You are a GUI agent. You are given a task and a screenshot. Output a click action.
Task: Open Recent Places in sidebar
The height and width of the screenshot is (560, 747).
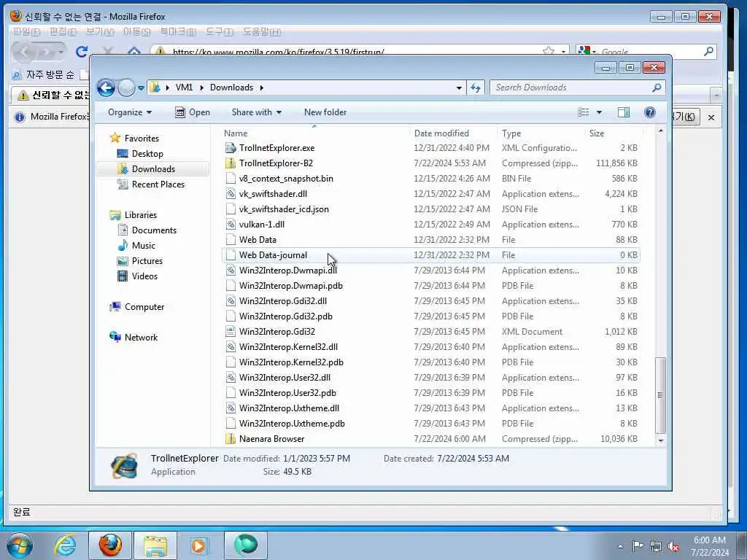tap(158, 184)
